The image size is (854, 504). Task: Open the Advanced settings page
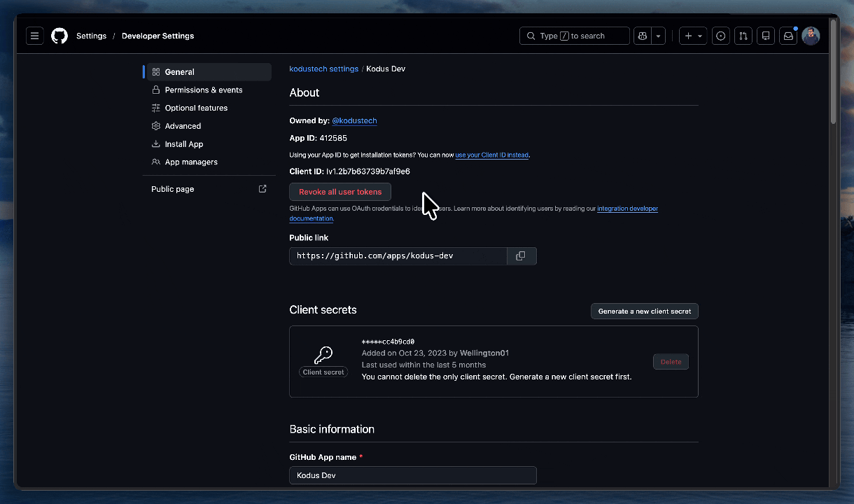click(183, 126)
